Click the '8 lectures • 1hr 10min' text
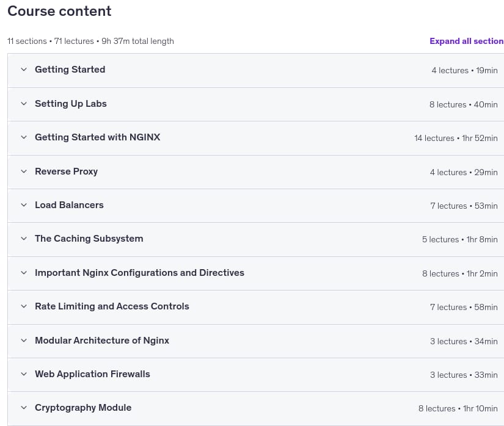504x426 pixels. [458, 408]
